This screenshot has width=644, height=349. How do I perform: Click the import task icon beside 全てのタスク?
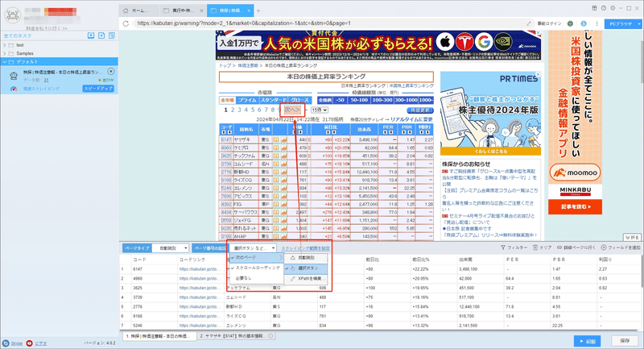click(x=91, y=35)
